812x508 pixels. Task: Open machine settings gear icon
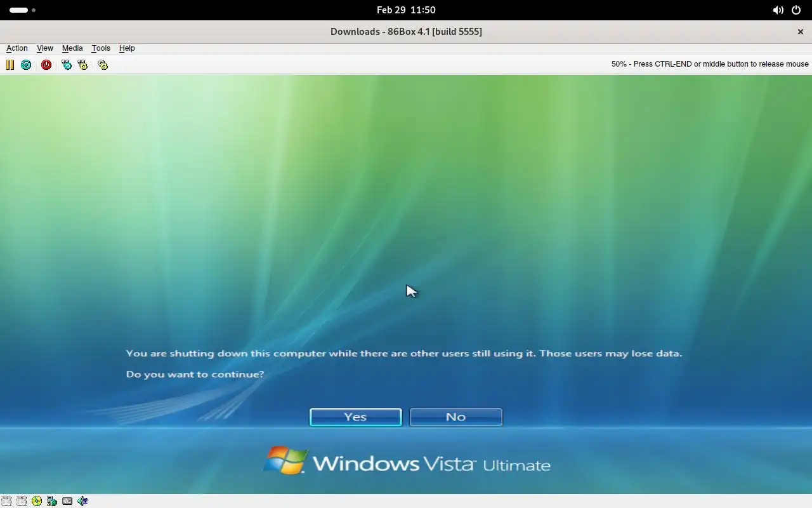(x=103, y=65)
